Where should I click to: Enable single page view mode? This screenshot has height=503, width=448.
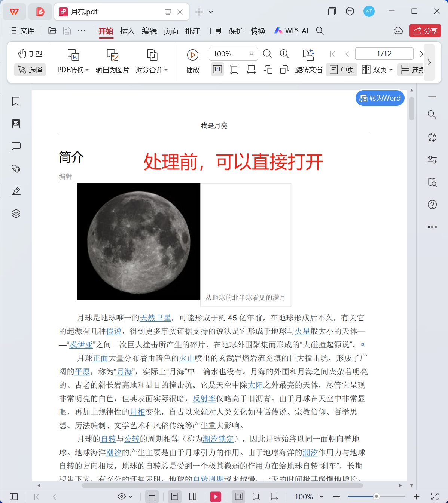point(342,70)
